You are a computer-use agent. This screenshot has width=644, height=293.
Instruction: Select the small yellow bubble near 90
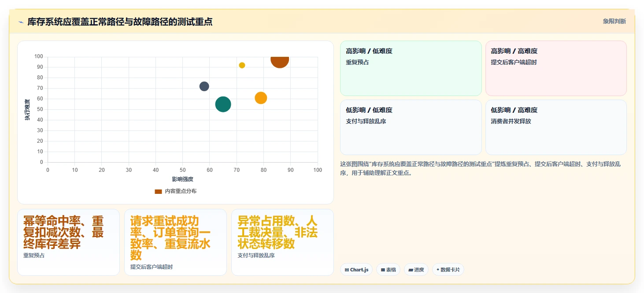(x=242, y=65)
